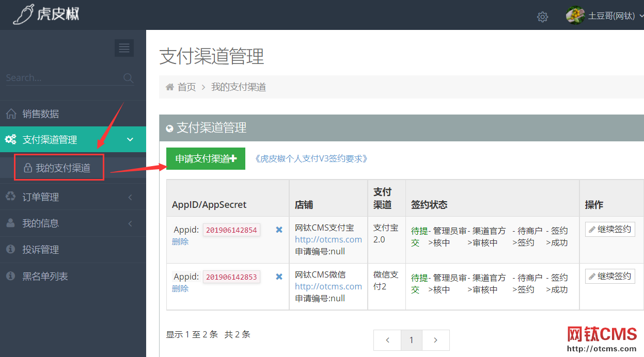The height and width of the screenshot is (357, 644).
Task: Select the 销售数据 home icon
Action: click(x=11, y=113)
